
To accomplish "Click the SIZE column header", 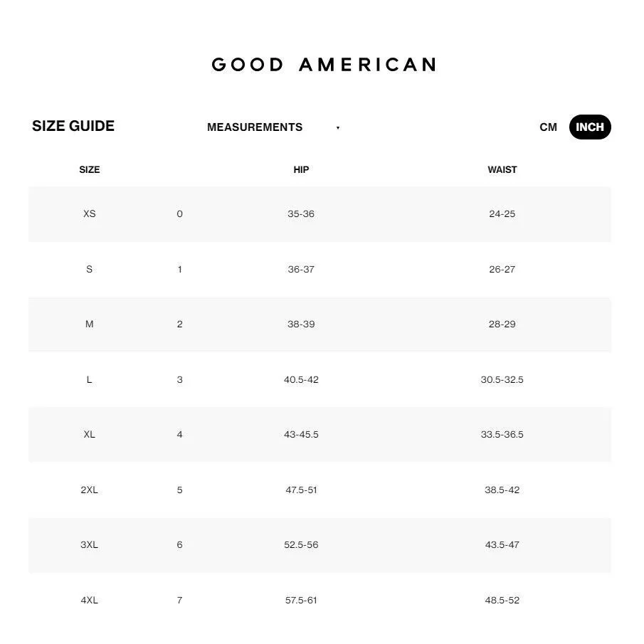I will (x=90, y=170).
